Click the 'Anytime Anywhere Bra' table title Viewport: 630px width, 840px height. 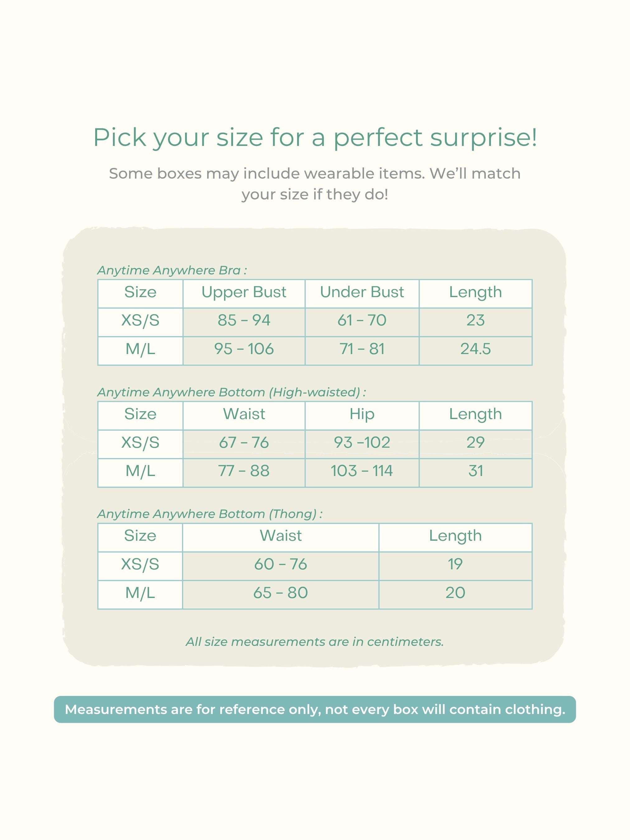(x=172, y=270)
